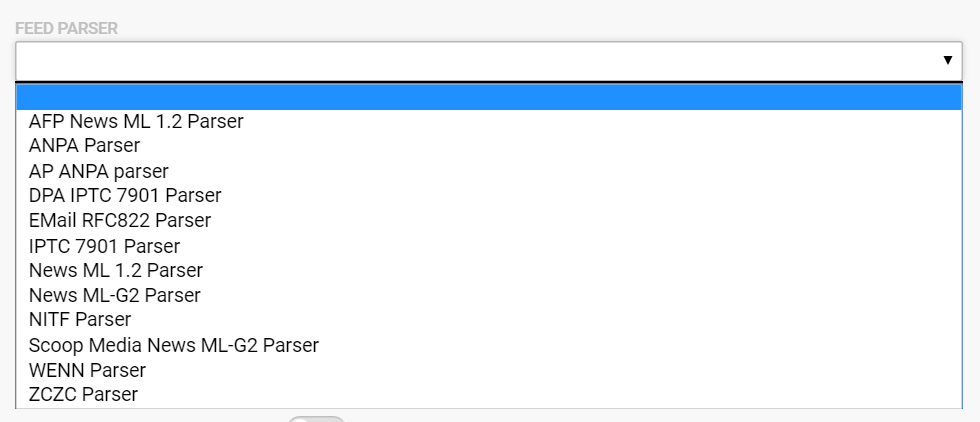Viewport: 980px width, 422px height.
Task: Set the parser to the Agence France-Presse option
Action: click(137, 121)
